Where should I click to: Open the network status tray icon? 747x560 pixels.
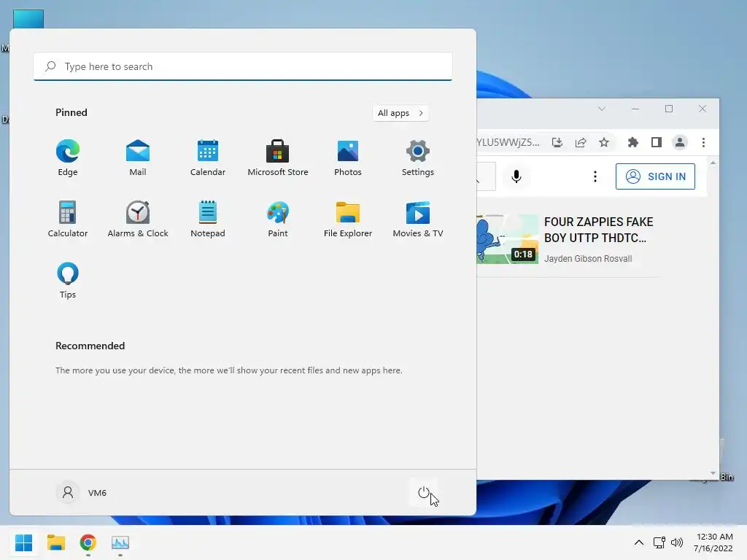pos(659,542)
